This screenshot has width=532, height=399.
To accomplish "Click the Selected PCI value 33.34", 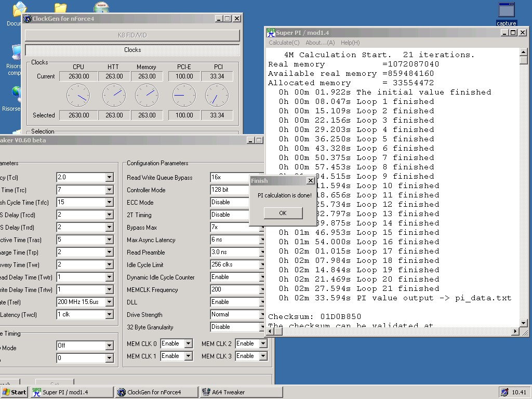I will click(217, 115).
